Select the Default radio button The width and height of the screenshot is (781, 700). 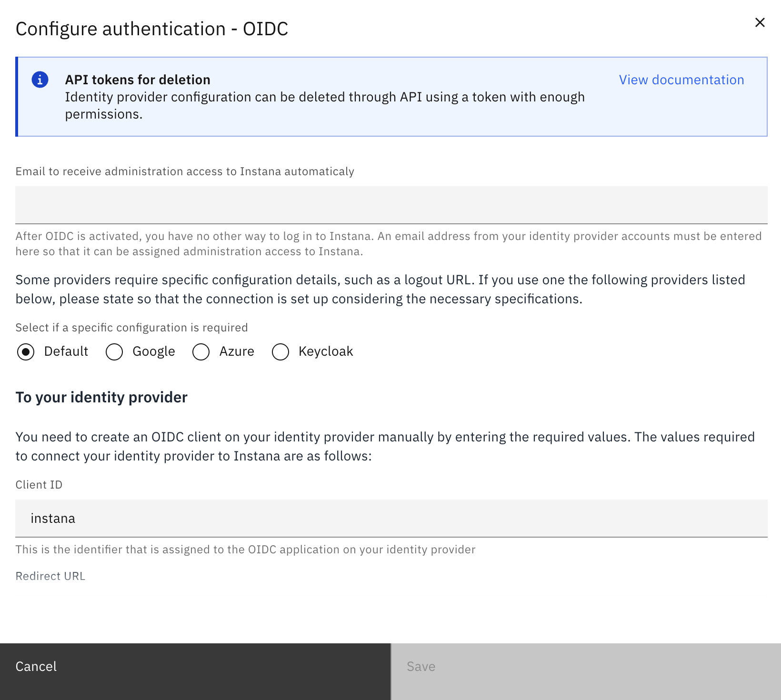[26, 352]
